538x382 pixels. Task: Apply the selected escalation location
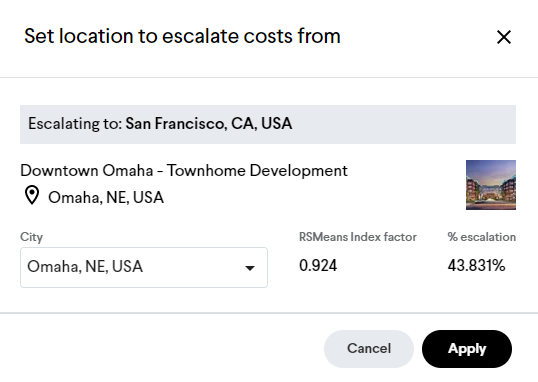(467, 349)
